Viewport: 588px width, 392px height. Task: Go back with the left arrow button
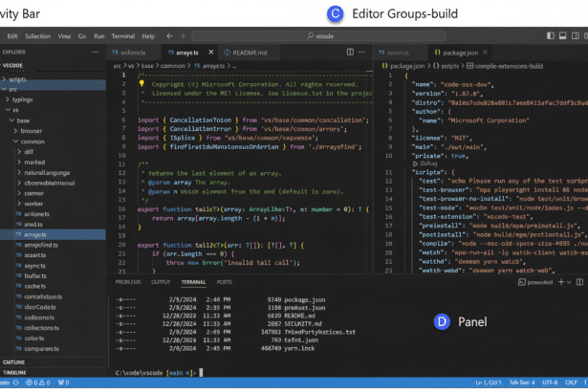[x=169, y=36]
